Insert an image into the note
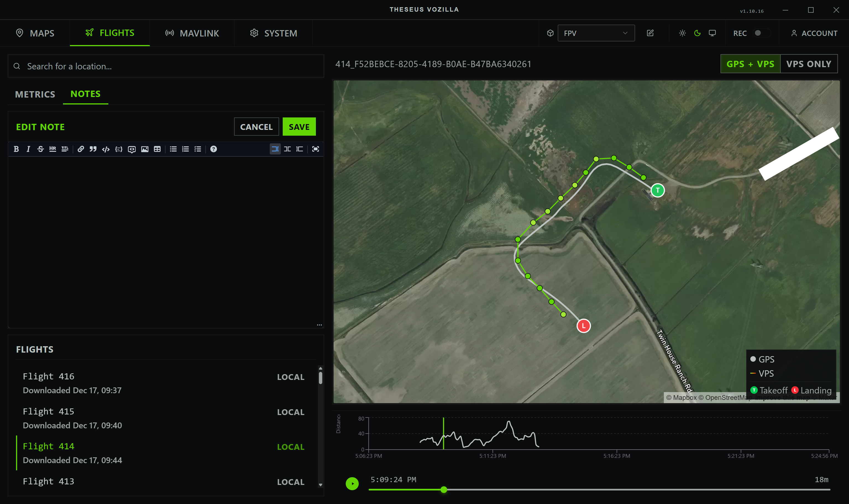This screenshot has width=849, height=504. click(145, 149)
